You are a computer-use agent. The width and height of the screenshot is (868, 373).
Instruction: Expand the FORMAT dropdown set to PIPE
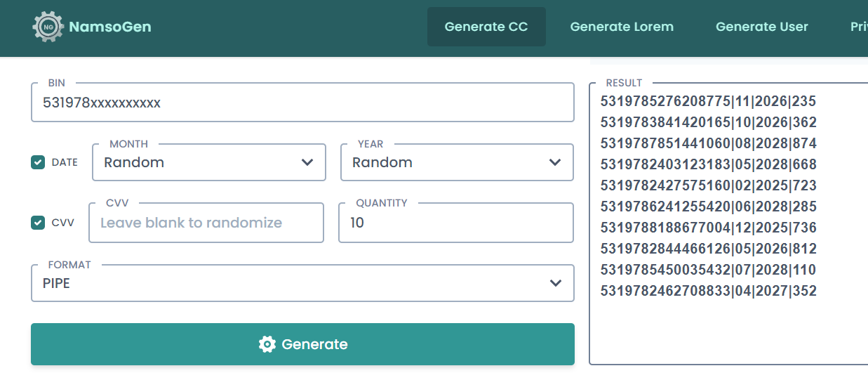point(302,283)
